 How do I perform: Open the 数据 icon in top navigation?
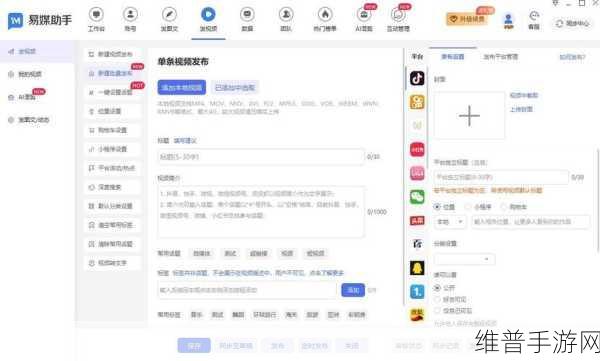(247, 15)
